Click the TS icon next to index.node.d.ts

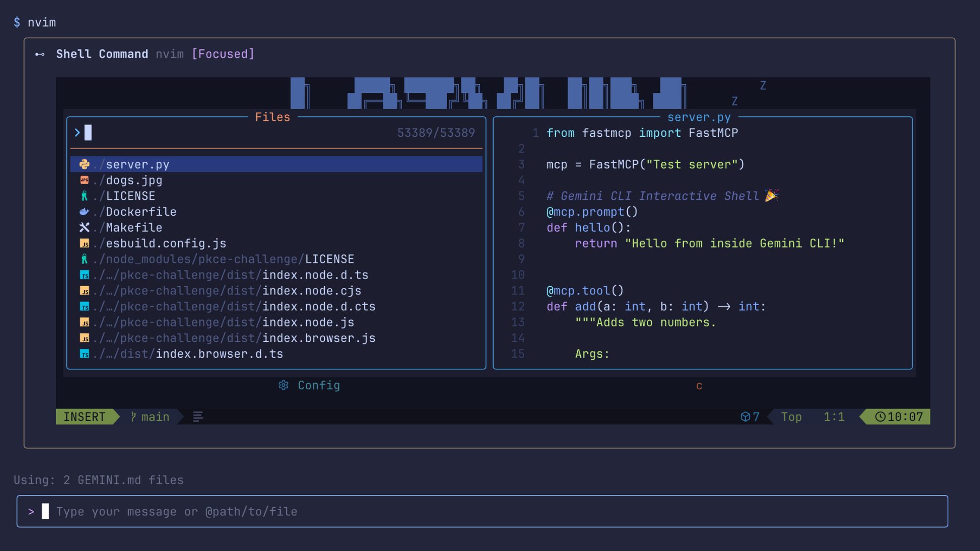85,275
